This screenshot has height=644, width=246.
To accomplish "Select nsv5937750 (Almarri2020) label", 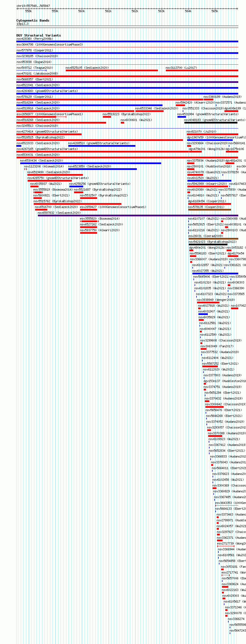I will pos(100,230).
